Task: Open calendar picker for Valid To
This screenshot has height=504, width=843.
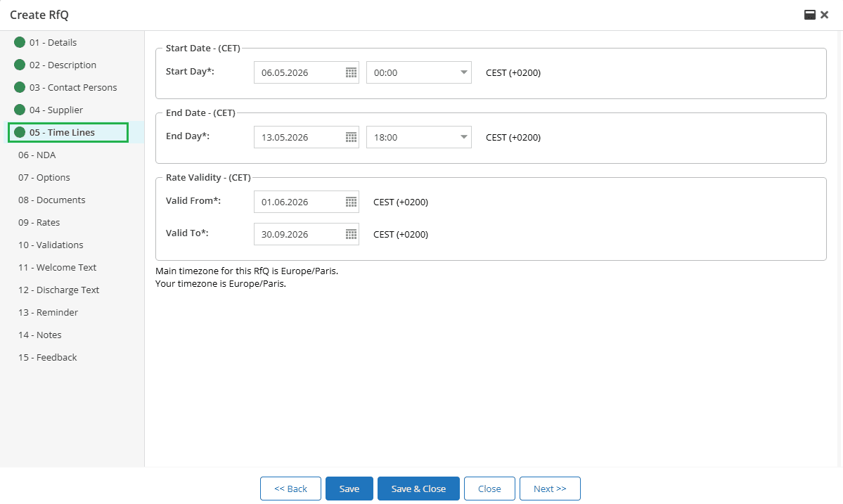Action: (351, 234)
